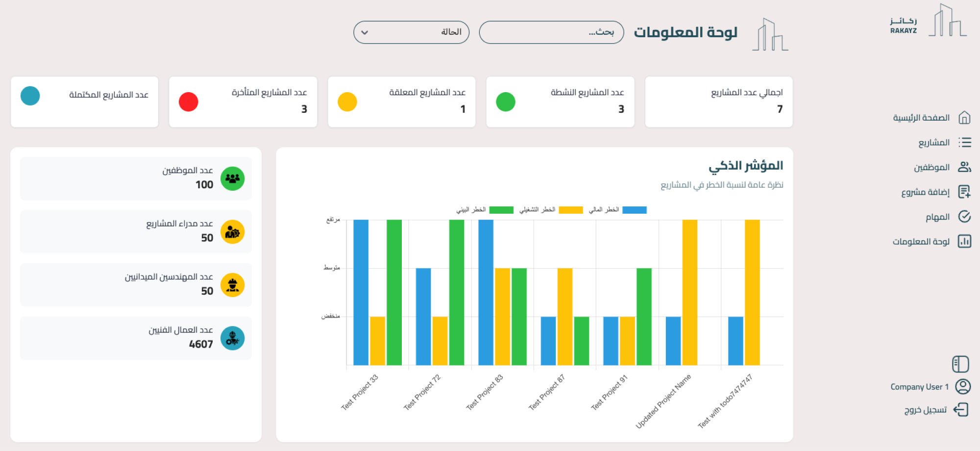Click the بحث search input field

(x=551, y=32)
